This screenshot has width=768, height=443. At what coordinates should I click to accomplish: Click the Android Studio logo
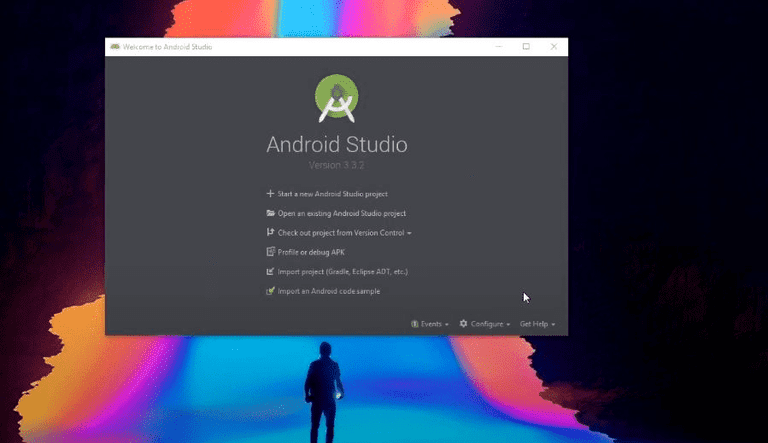tap(337, 97)
